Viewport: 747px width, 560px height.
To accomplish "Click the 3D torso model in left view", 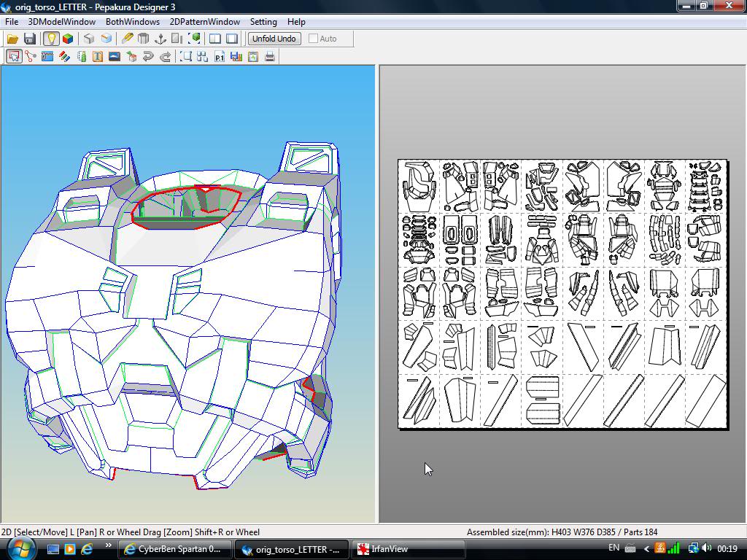I will tap(173, 314).
